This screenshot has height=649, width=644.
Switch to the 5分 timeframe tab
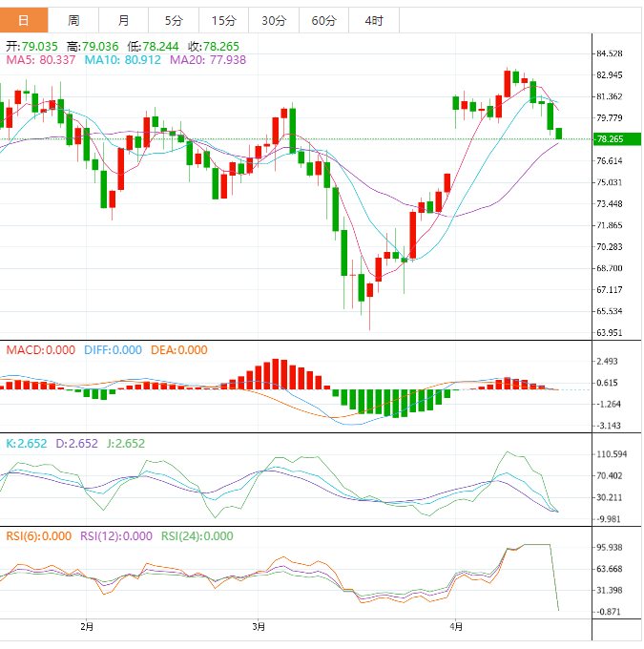tap(174, 20)
